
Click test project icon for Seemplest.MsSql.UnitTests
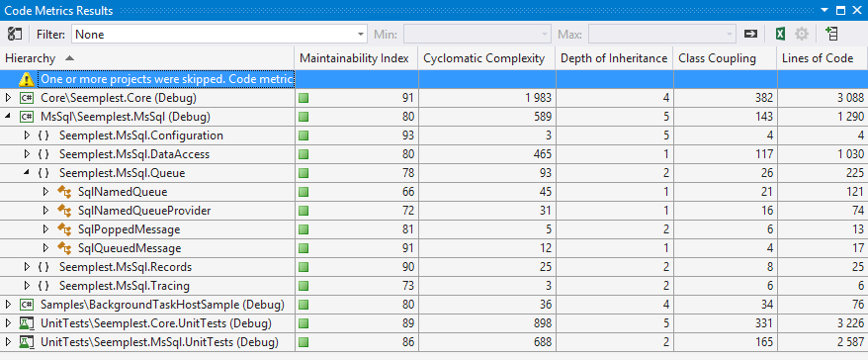26,342
